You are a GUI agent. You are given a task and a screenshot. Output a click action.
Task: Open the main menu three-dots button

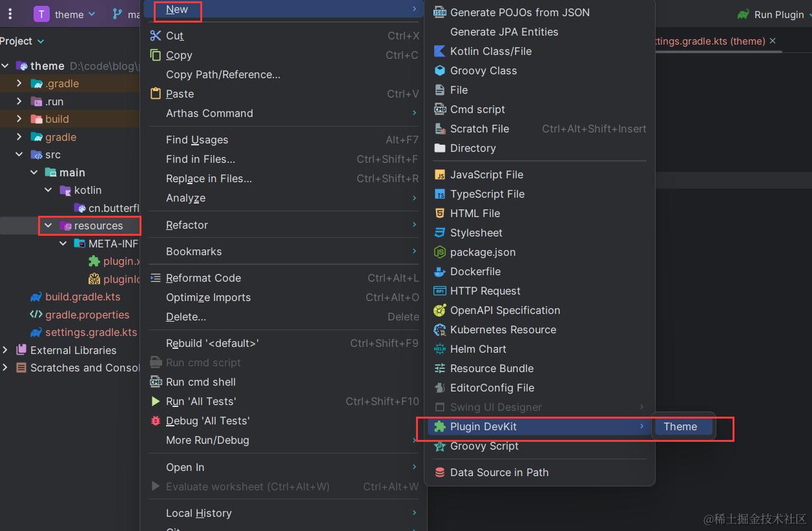point(10,14)
